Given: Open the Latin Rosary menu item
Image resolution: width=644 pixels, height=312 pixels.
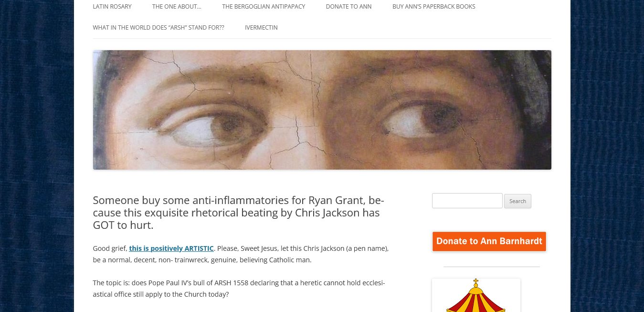Looking at the screenshot, I should click(x=112, y=7).
